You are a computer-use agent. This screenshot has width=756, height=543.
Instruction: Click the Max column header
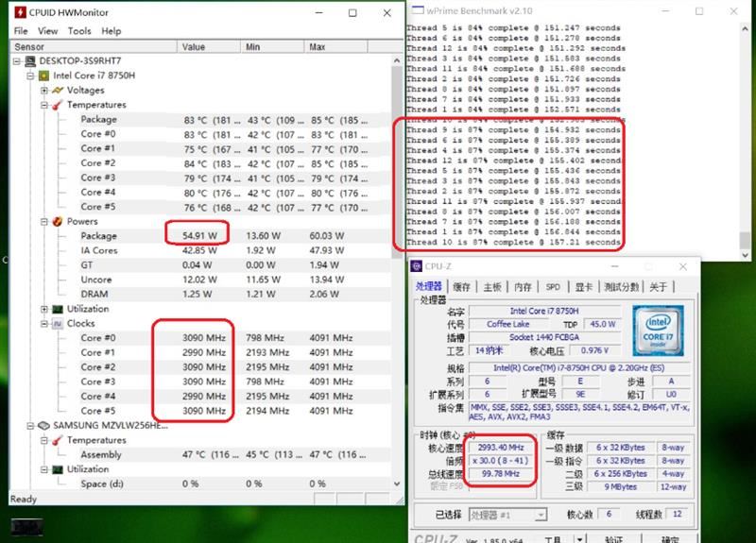pyautogui.click(x=336, y=46)
